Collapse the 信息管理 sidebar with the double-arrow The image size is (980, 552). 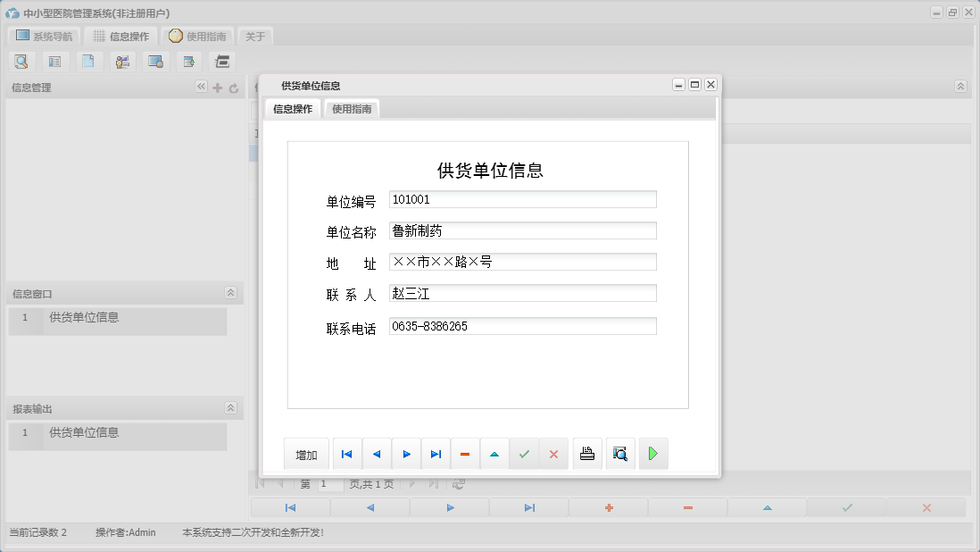point(202,87)
